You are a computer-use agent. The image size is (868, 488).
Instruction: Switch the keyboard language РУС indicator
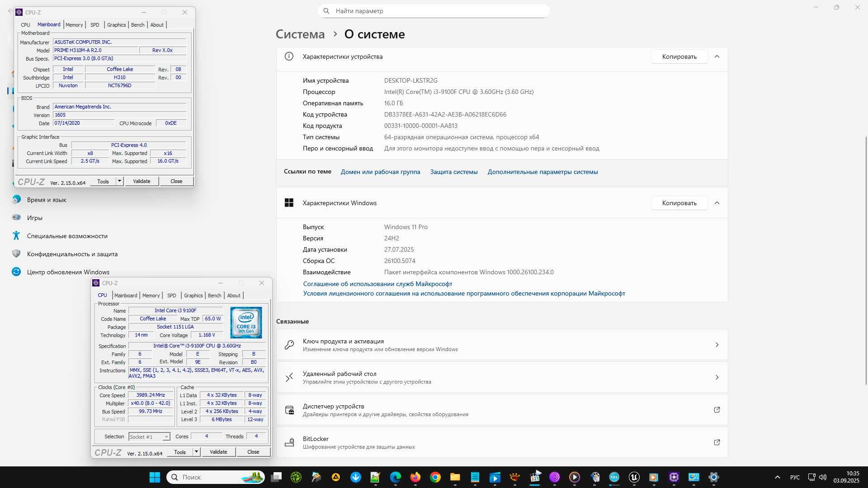(x=795, y=477)
